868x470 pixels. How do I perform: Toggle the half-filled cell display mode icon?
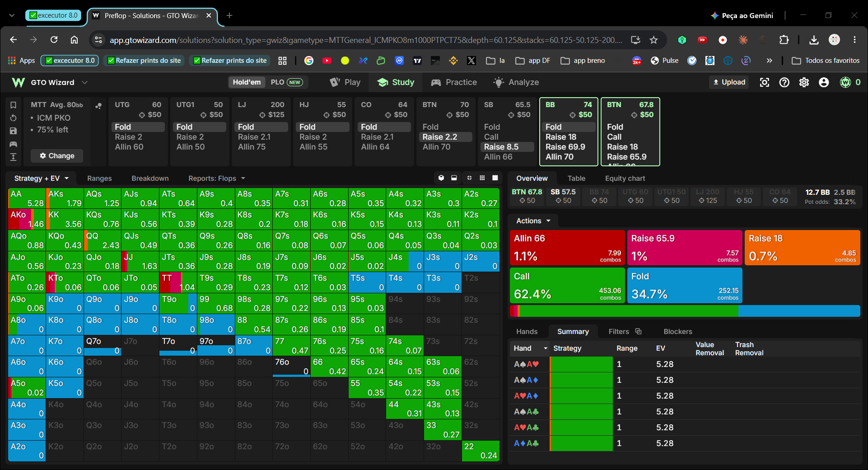[x=454, y=178]
